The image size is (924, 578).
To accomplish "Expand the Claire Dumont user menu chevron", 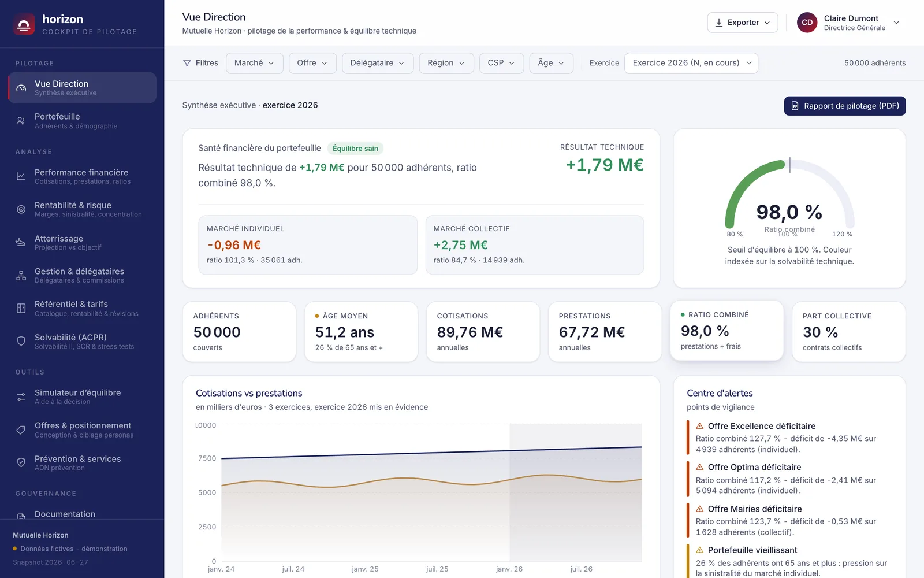I will (896, 23).
